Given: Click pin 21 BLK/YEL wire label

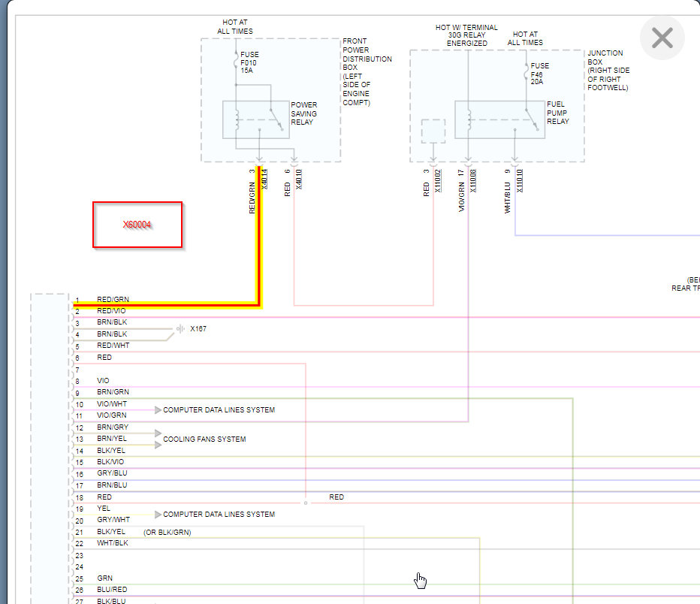Looking at the screenshot, I should point(111,531).
